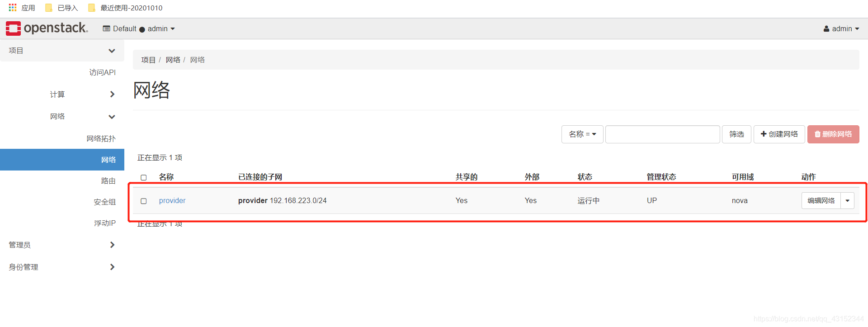Click the 可用域 column header
The width and height of the screenshot is (868, 327).
click(x=743, y=177)
